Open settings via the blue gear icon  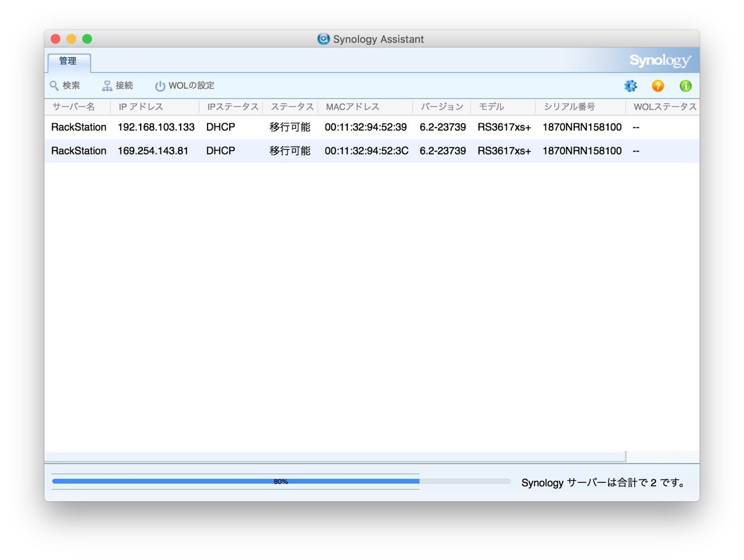[x=631, y=86]
